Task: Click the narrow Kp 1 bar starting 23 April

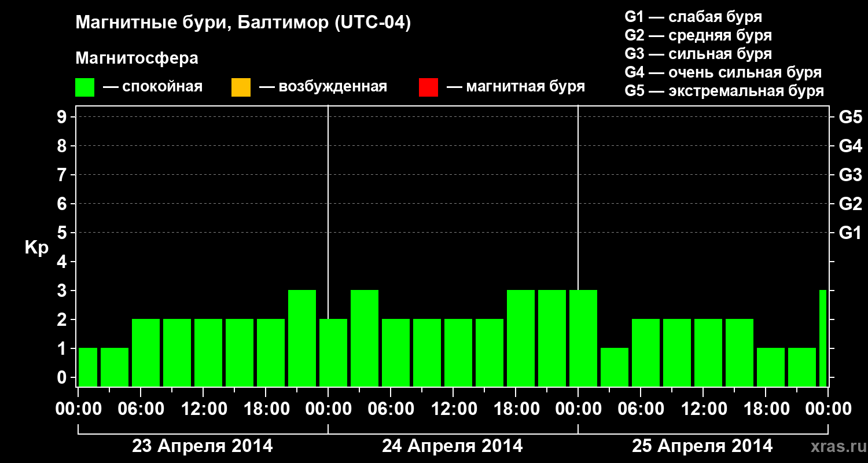Action: (x=88, y=367)
